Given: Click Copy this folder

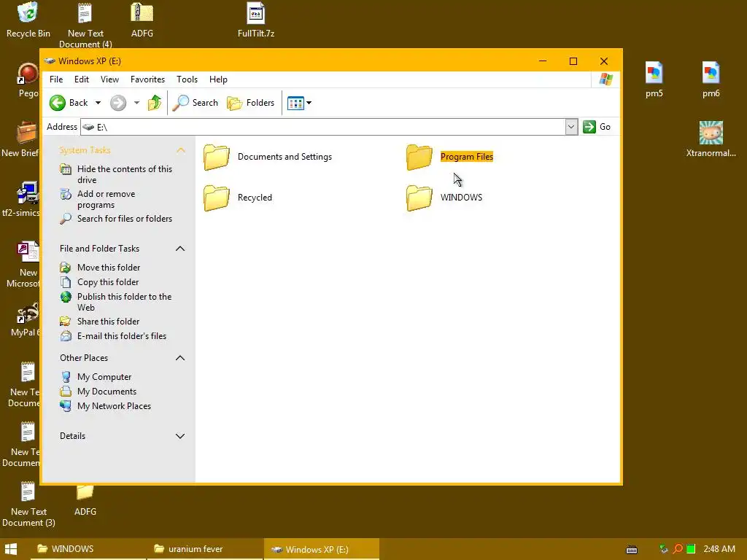Looking at the screenshot, I should (108, 282).
